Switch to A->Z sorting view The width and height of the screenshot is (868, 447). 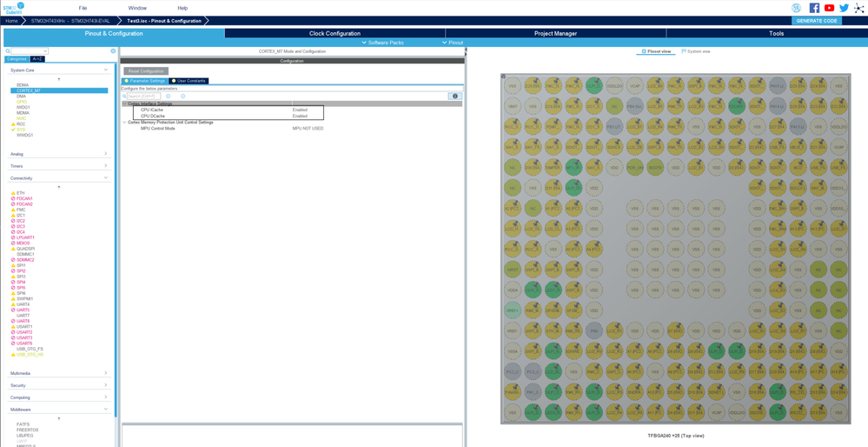tap(37, 59)
